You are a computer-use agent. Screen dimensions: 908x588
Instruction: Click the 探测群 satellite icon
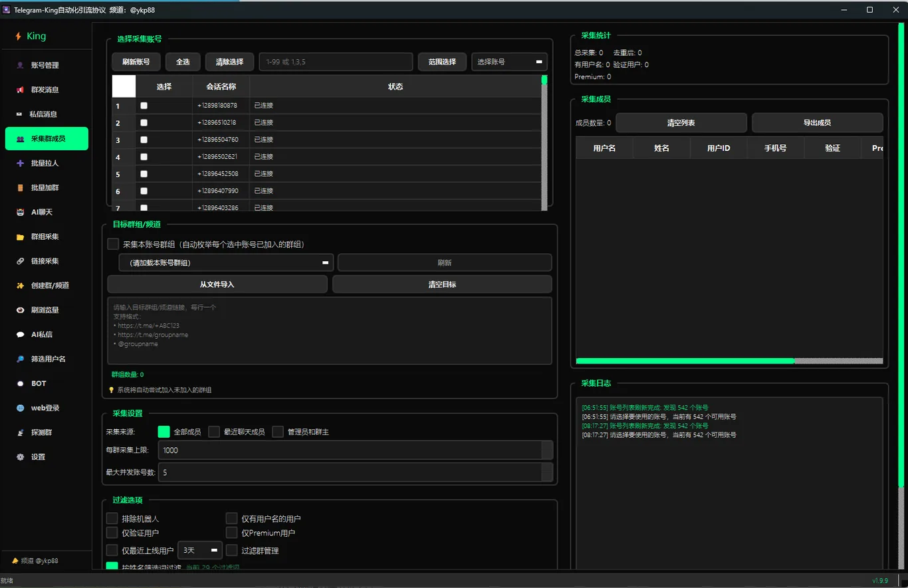[x=20, y=433]
